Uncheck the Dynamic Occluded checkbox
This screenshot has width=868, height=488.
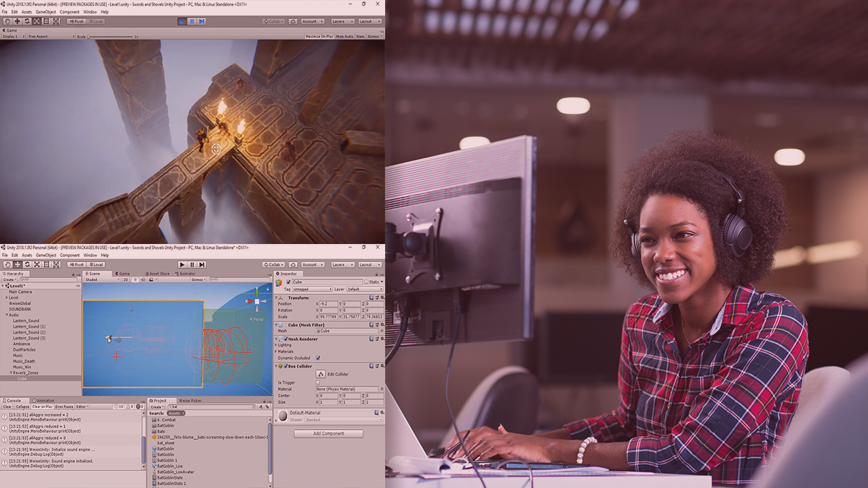pos(317,358)
